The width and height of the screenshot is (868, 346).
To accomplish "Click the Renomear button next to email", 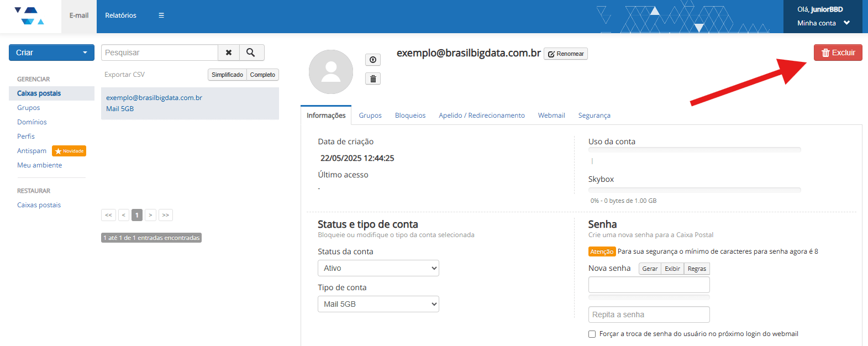I will coord(566,54).
